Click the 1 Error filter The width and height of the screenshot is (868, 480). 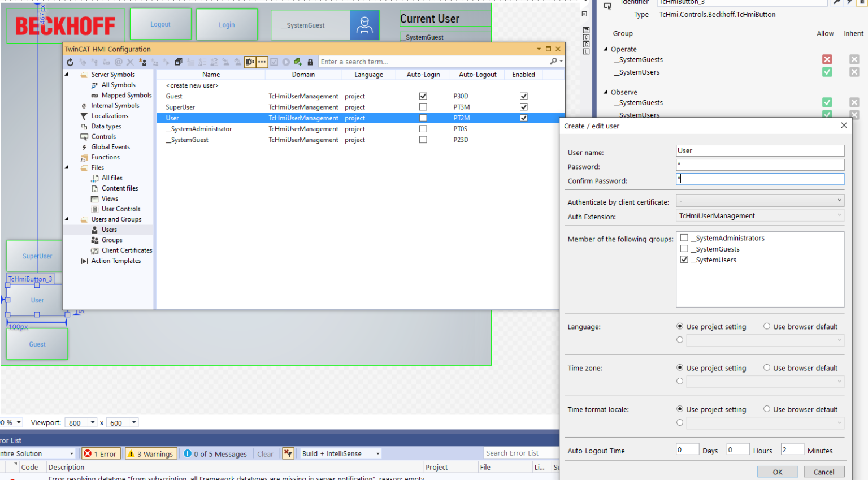101,453
